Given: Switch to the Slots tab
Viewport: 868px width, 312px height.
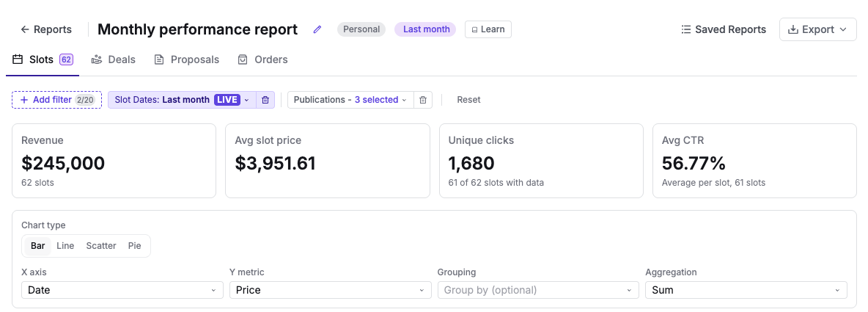Looking at the screenshot, I should 43,59.
